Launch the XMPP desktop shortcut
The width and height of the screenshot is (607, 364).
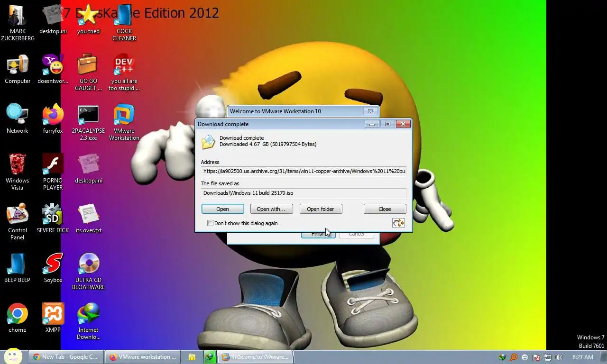click(x=53, y=318)
